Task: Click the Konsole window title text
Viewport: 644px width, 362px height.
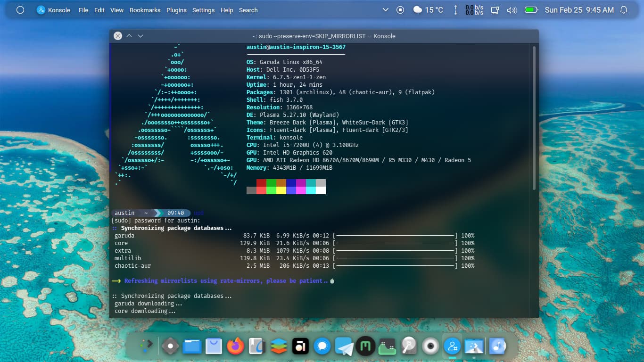Action: (x=324, y=36)
